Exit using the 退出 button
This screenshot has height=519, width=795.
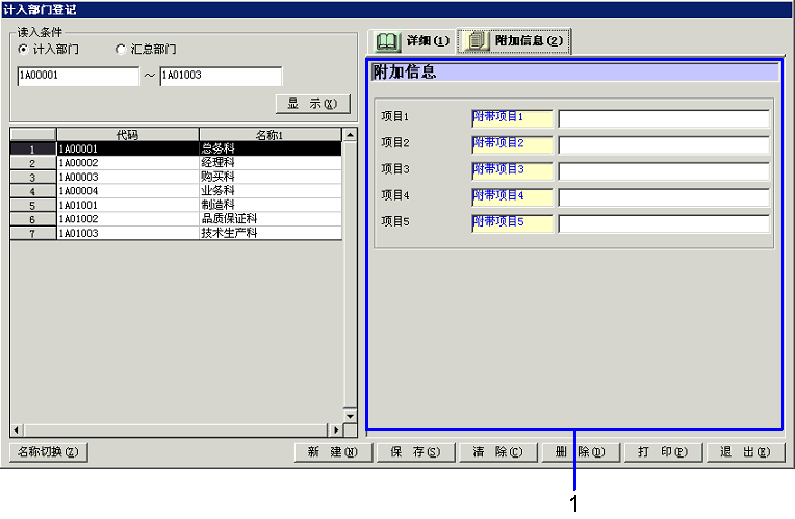coord(746,452)
